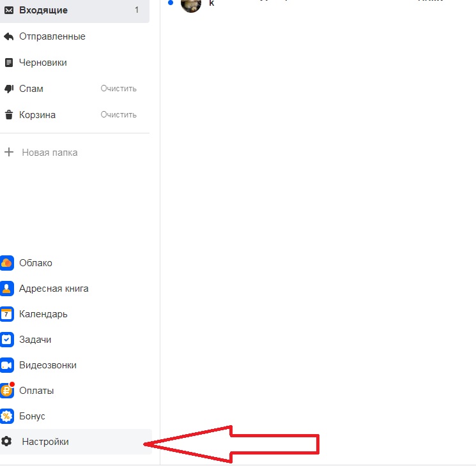
Task: Click the unread counter 1 in Входящие
Action: [x=137, y=10]
